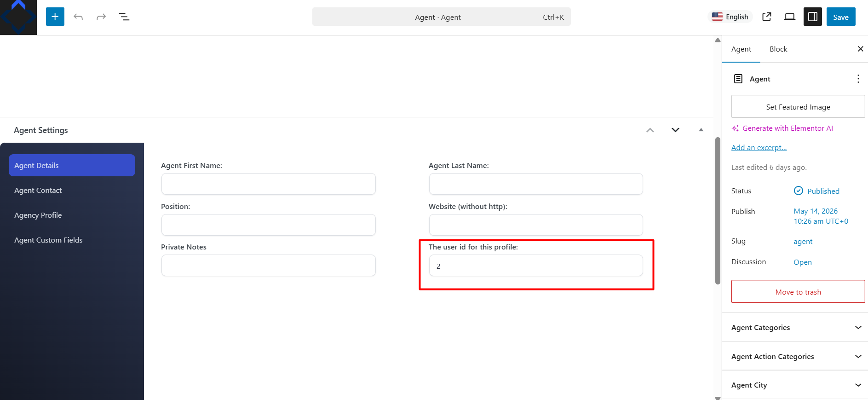Click the Agent document icon in sidebar
The height and width of the screenshot is (400, 868).
coord(738,79)
